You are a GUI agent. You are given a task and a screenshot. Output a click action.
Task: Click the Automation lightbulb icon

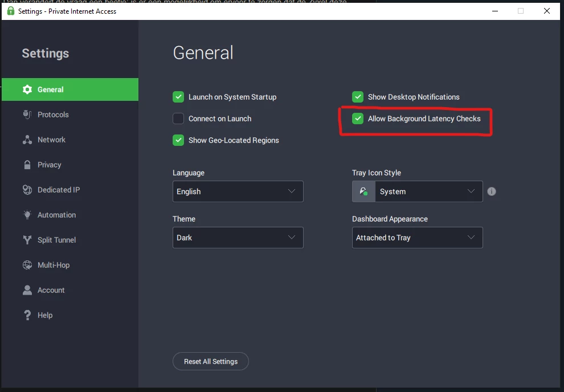[x=27, y=215]
